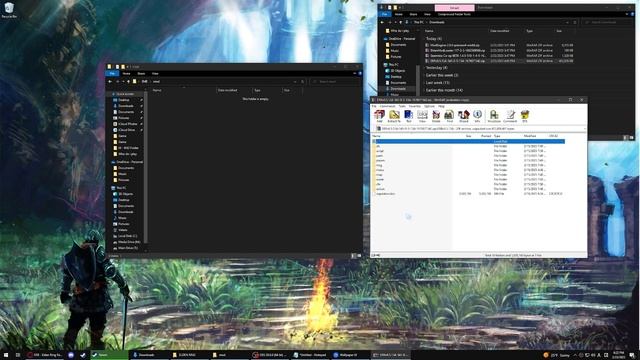Open the Recycle Bin on the desktop
The image size is (640, 360).
click(9, 10)
